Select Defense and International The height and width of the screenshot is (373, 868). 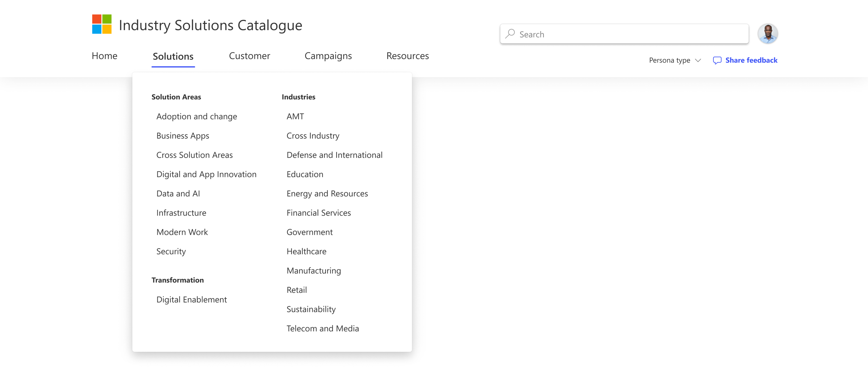(335, 155)
